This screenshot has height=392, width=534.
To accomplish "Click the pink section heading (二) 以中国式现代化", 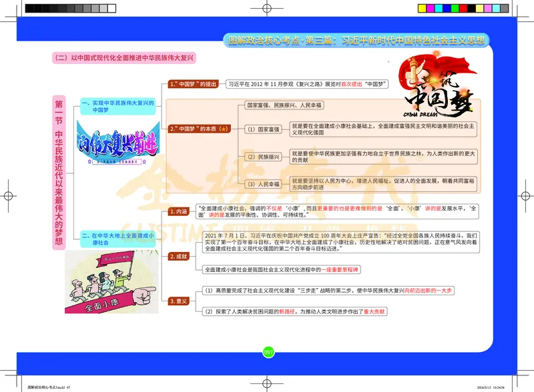I will 127,59.
